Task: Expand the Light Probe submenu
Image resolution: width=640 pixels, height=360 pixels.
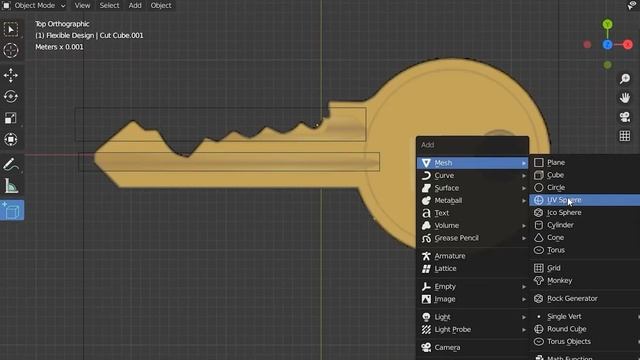Action: point(473,330)
